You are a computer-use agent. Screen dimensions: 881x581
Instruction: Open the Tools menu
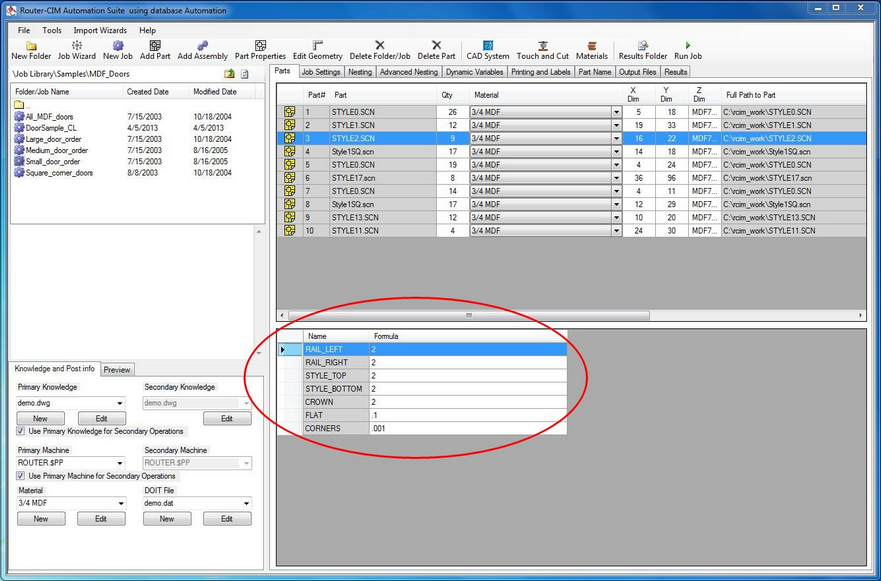pyautogui.click(x=52, y=30)
